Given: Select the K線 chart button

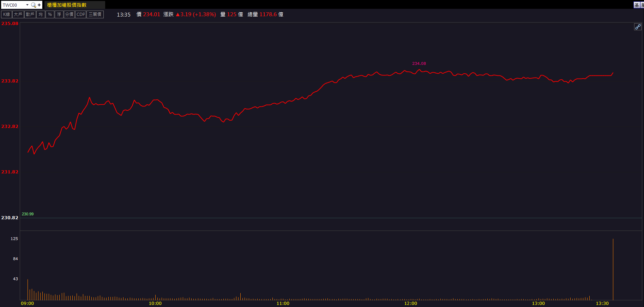Looking at the screenshot, I should click(6, 14).
